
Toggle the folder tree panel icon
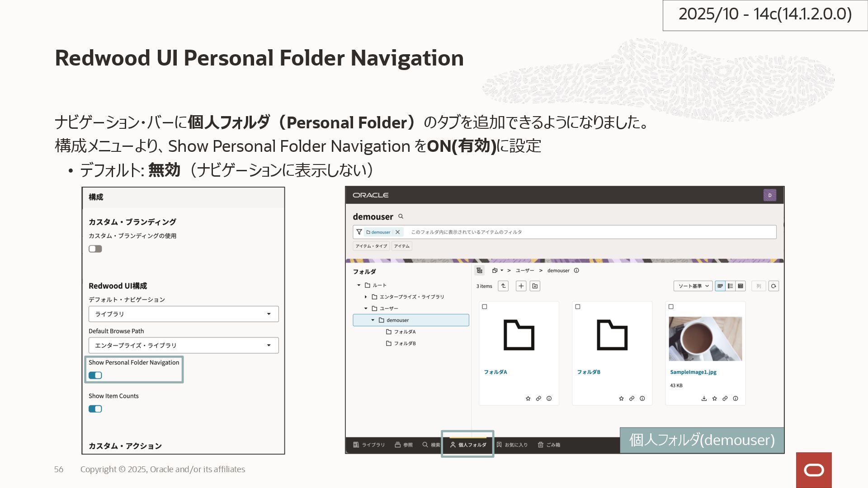[x=479, y=271]
